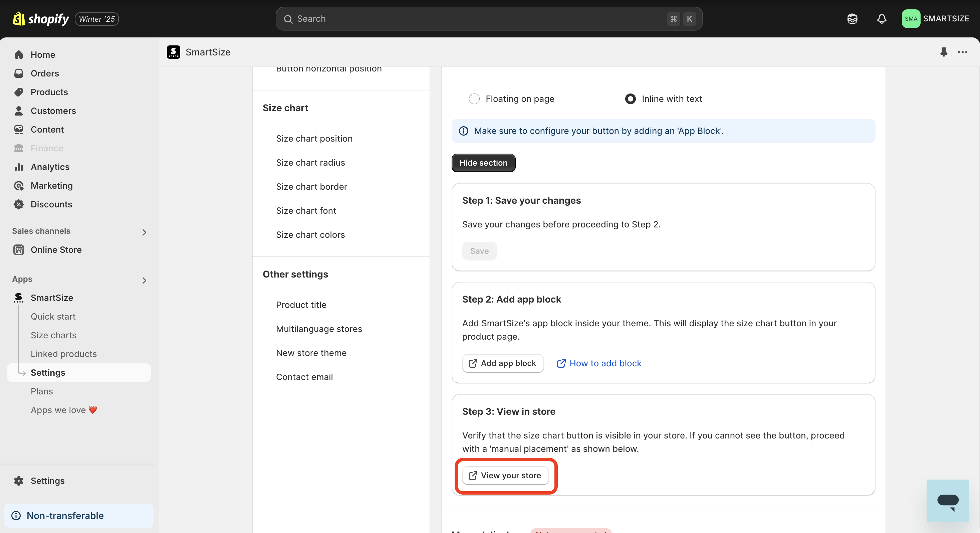Click the Products tag icon
Image resolution: width=980 pixels, height=533 pixels.
pyautogui.click(x=19, y=92)
